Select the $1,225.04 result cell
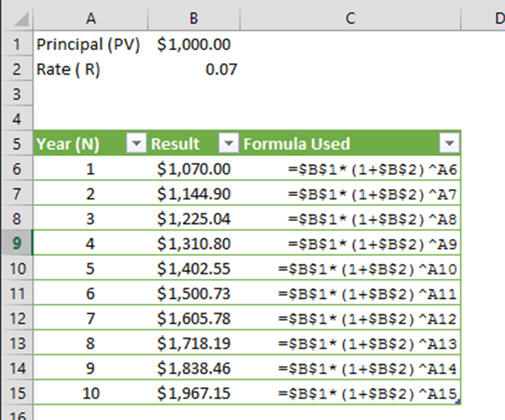 click(194, 218)
